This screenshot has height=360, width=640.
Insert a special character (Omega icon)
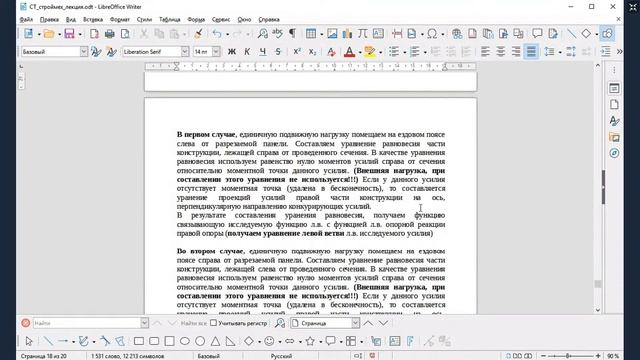(x=432, y=33)
